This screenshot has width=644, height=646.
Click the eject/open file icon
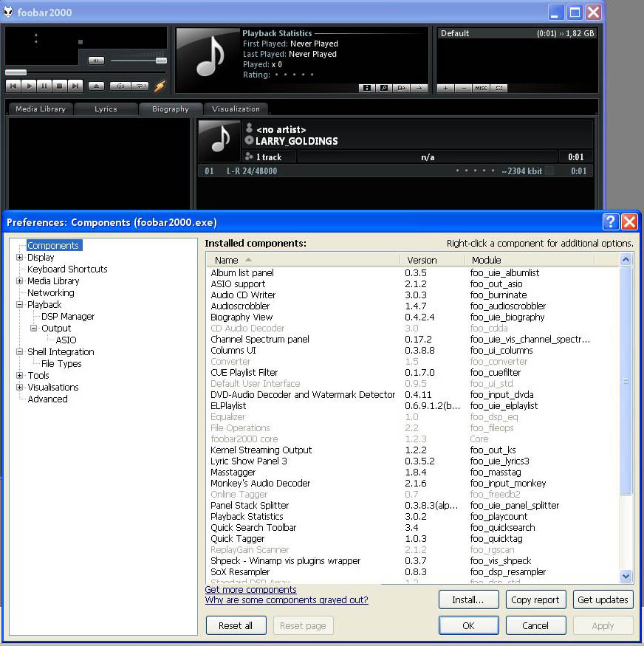point(97,86)
